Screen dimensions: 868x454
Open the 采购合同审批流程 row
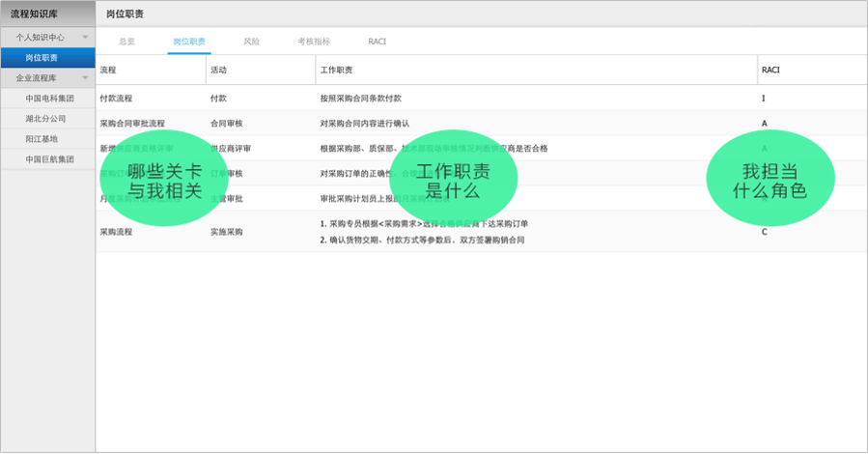(132, 124)
